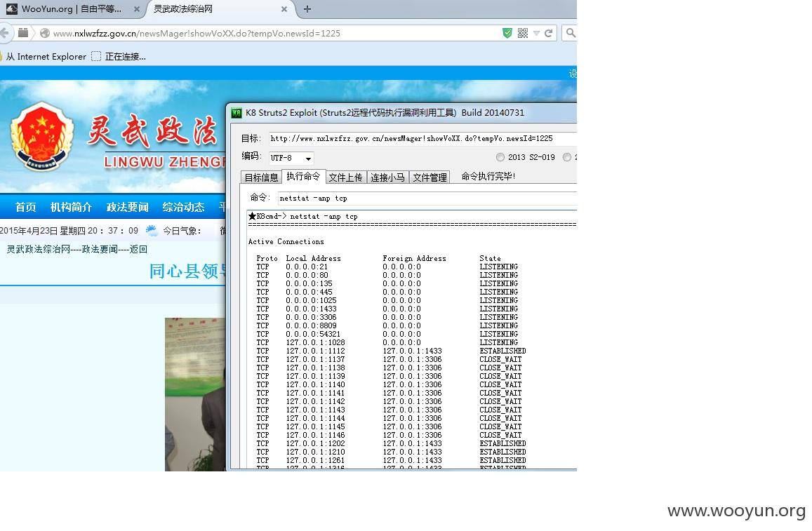
Task: Open a new tab with plus button
Action: [x=307, y=9]
